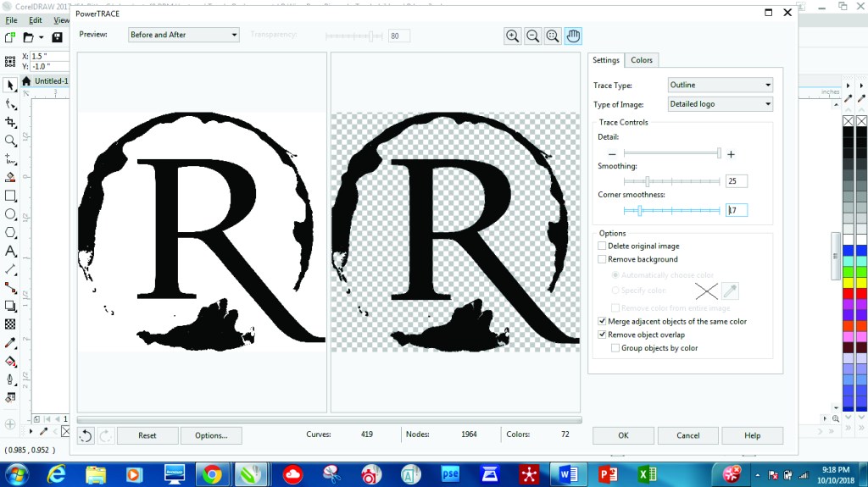This screenshot has height=487, width=868.
Task: Pick the eyedropper color selector icon
Action: (730, 291)
